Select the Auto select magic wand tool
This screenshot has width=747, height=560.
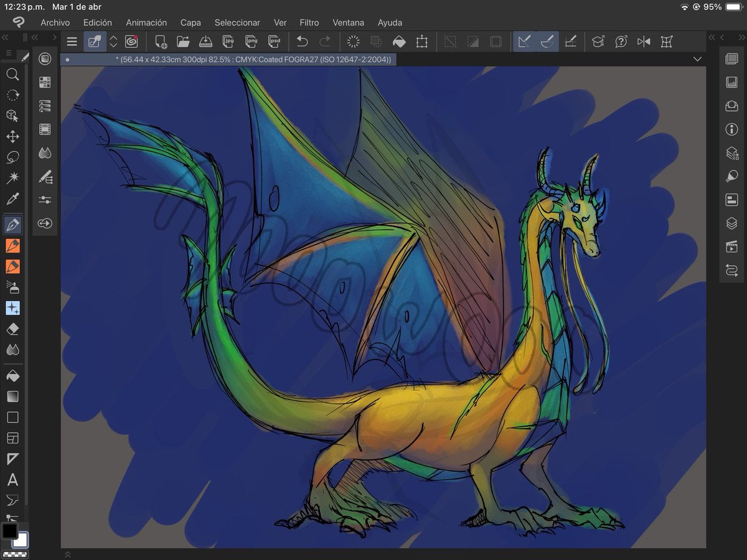click(x=12, y=179)
